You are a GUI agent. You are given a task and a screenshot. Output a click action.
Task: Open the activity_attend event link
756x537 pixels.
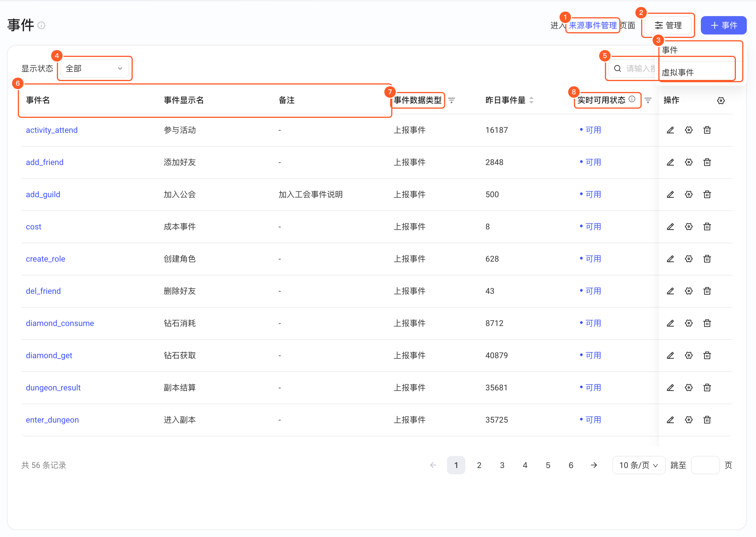(52, 130)
